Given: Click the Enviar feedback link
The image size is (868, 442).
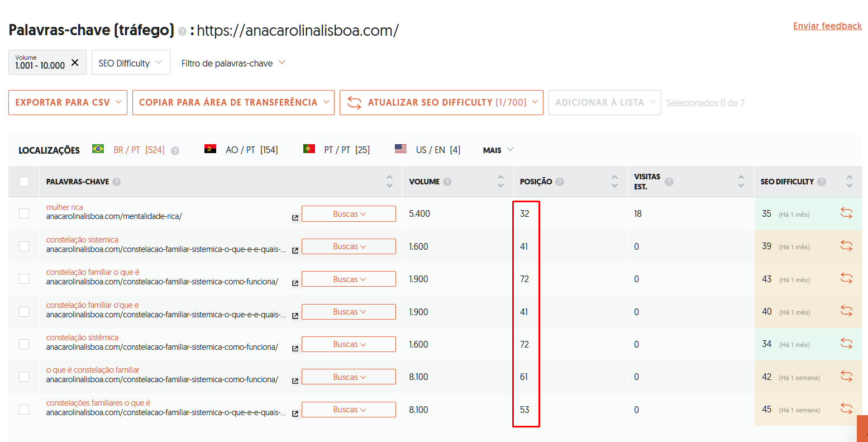Looking at the screenshot, I should pos(827,26).
